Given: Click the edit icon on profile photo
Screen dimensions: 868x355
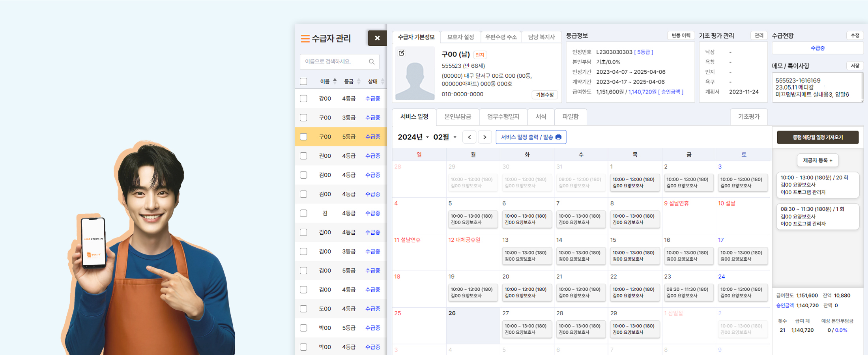Looking at the screenshot, I should (402, 53).
